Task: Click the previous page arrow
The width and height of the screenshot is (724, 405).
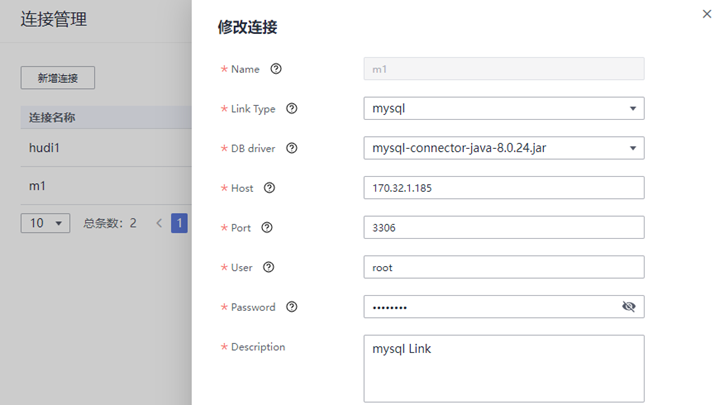Action: coord(158,223)
